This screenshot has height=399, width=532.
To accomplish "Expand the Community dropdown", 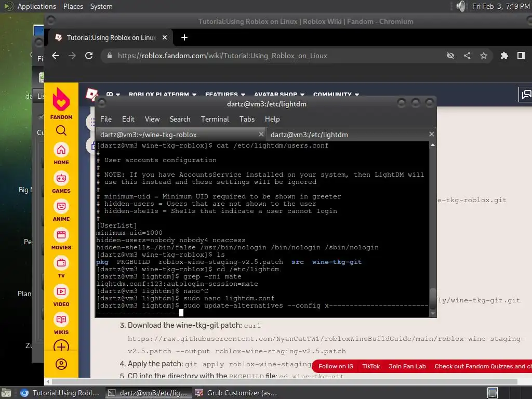I will click(x=336, y=95).
